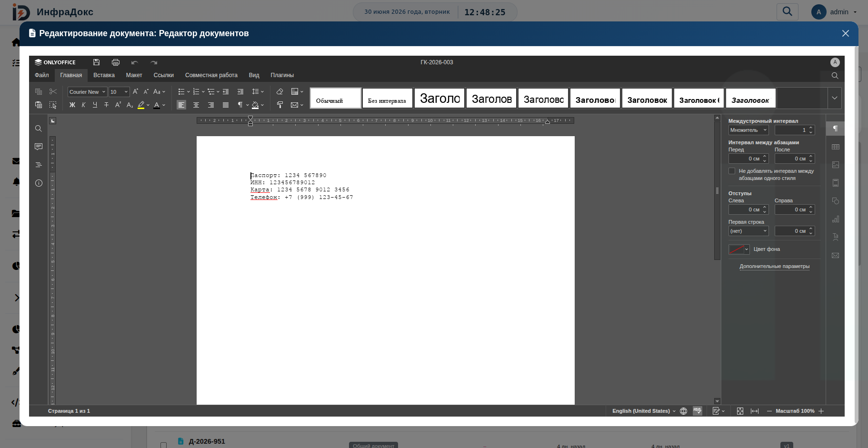Align paragraph to the right
The height and width of the screenshot is (448, 868).
[x=211, y=105]
